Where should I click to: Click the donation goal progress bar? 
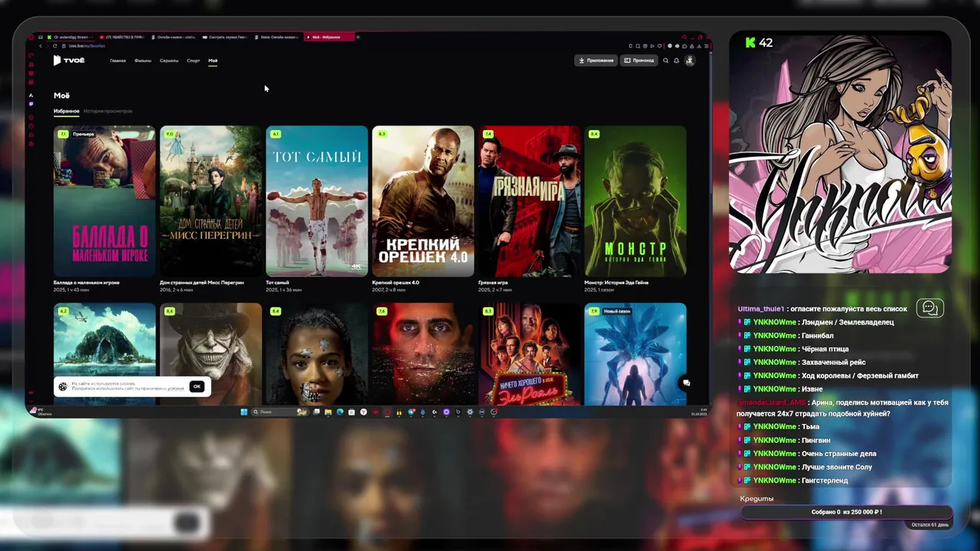[847, 512]
